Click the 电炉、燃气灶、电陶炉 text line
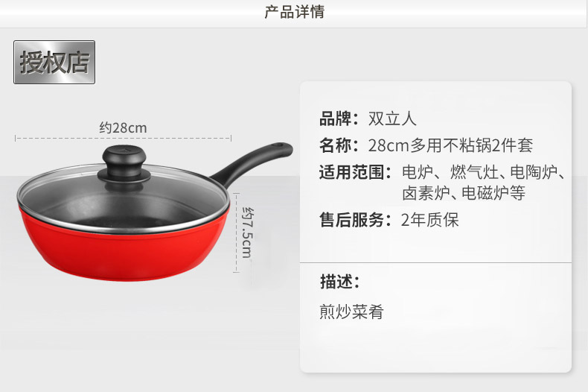This screenshot has width=588, height=392. click(483, 173)
